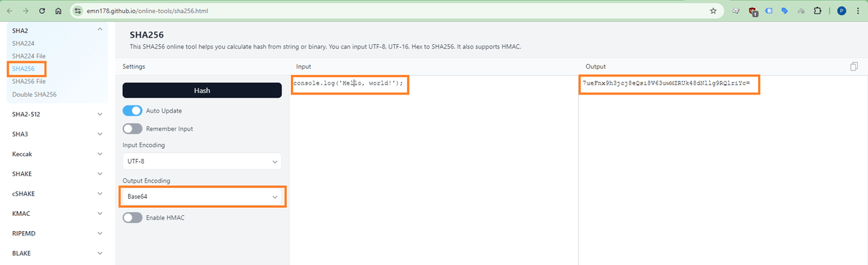Image resolution: width=868 pixels, height=265 pixels.
Task: Open the Extensions puzzle piece menu
Action: pos(817,11)
